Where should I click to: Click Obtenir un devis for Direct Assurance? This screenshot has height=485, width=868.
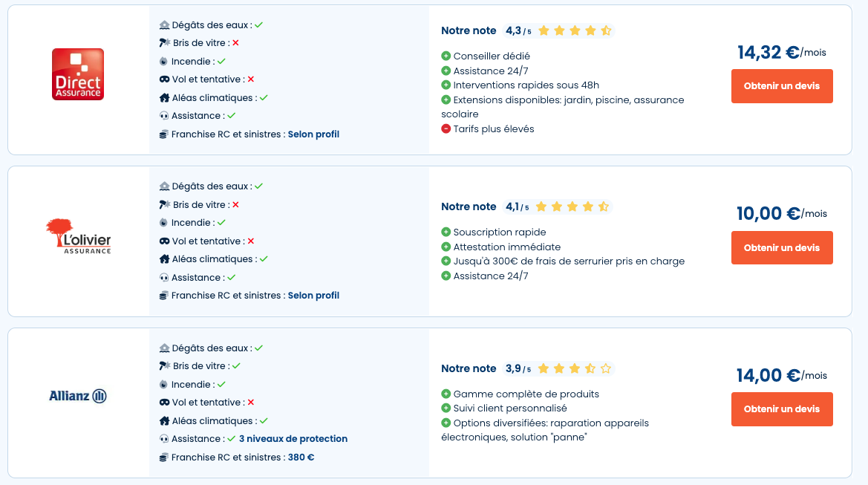click(x=782, y=85)
